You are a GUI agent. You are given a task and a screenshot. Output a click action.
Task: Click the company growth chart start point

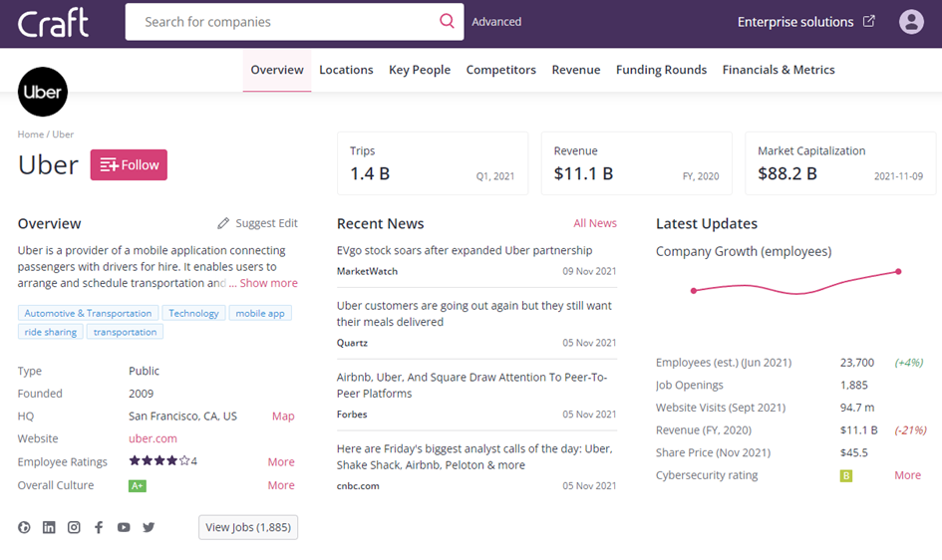(x=693, y=291)
